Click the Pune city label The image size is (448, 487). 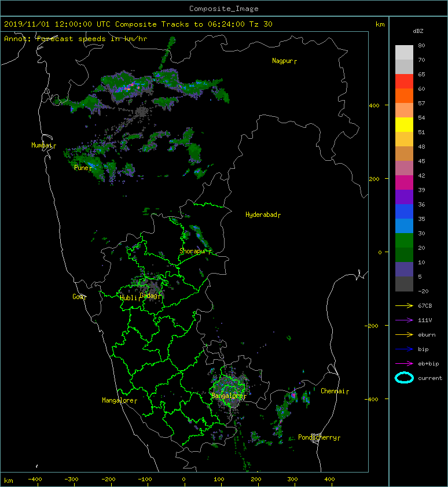(x=81, y=168)
